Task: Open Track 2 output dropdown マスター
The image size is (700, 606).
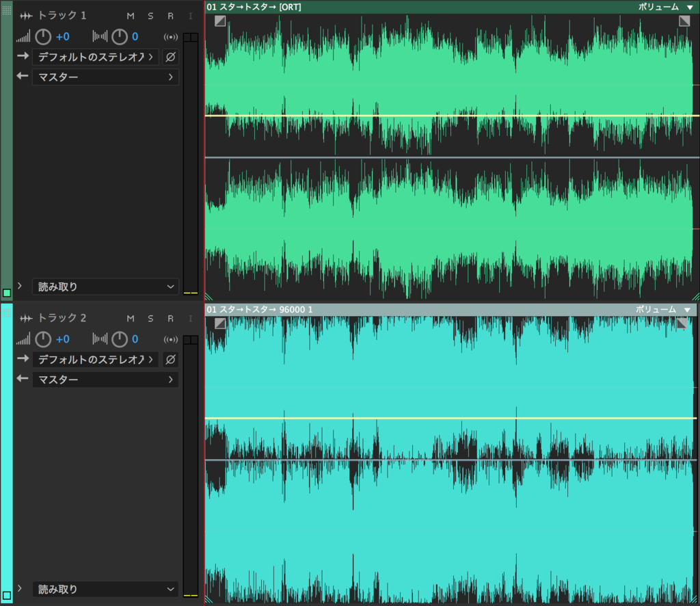Action: point(105,380)
